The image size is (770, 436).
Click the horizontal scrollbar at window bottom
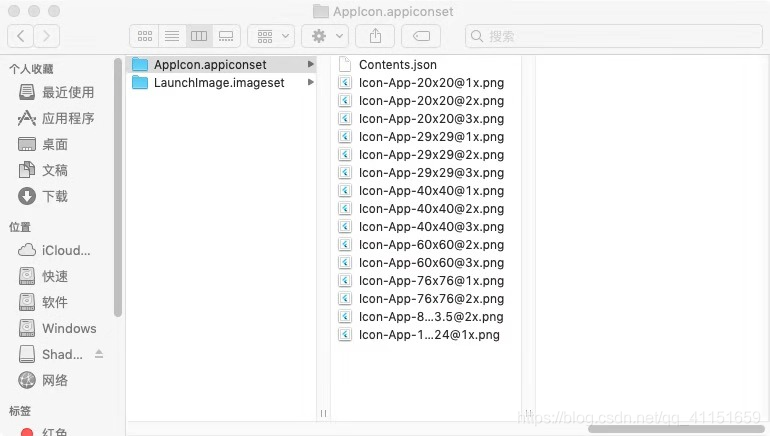(x=676, y=429)
